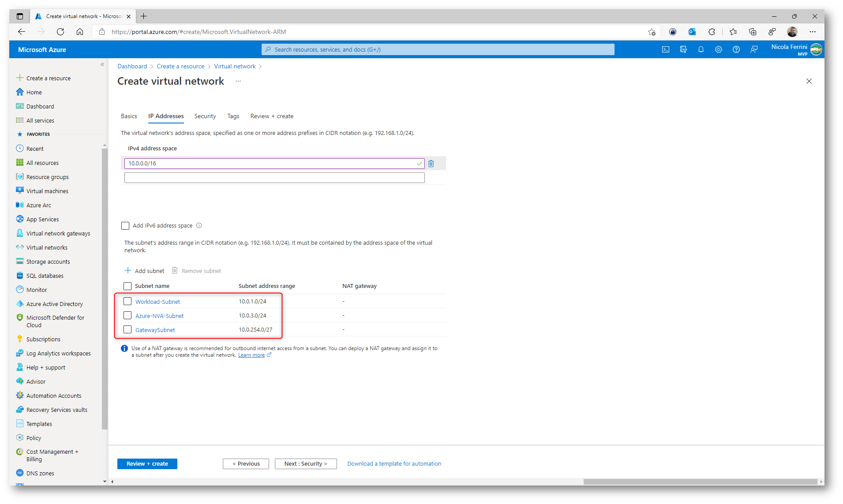This screenshot has width=843, height=504.
Task: Focus the 10.0.0.0/16 address space field
Action: 274,164
